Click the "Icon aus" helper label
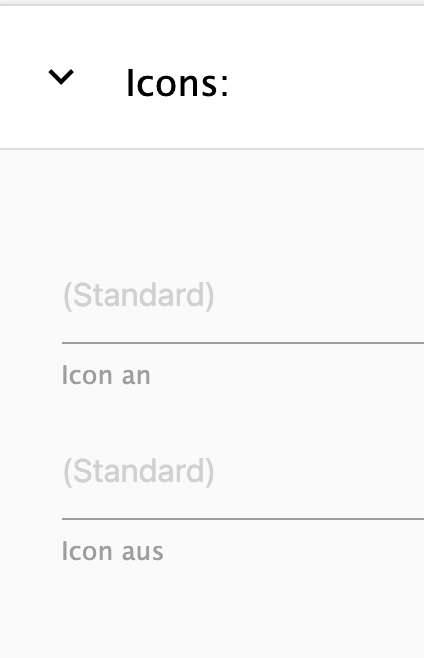 pos(112,551)
